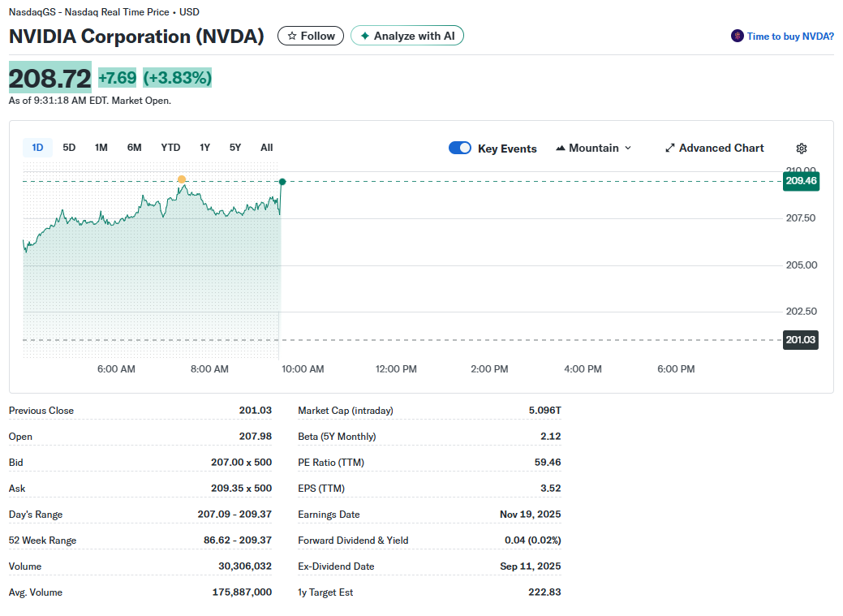Click the expand arrows Advanced Chart icon
This screenshot has width=843, height=616.
[670, 149]
